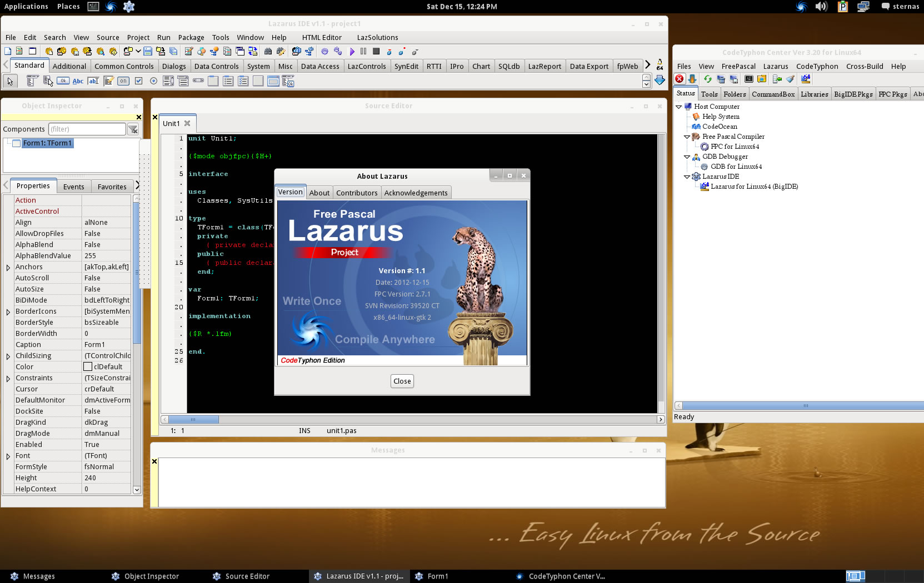Click the Color clDefault swatch box

pyautogui.click(x=88, y=366)
